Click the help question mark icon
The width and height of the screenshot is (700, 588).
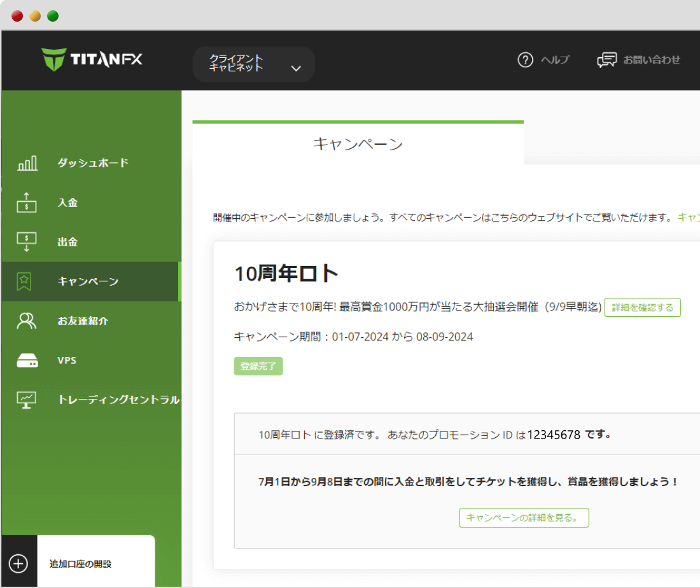(525, 60)
